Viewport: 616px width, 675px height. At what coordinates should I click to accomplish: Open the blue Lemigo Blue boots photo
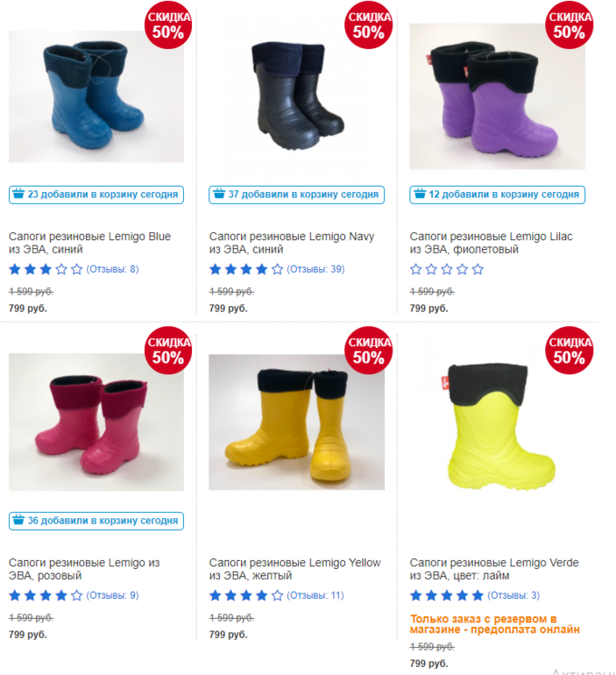pyautogui.click(x=96, y=96)
